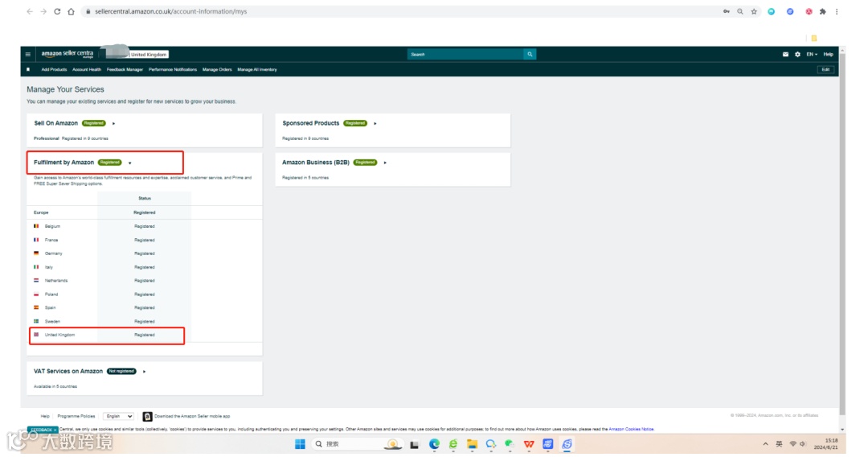Open the settings gear icon
The width and height of the screenshot is (868, 457).
tap(798, 54)
